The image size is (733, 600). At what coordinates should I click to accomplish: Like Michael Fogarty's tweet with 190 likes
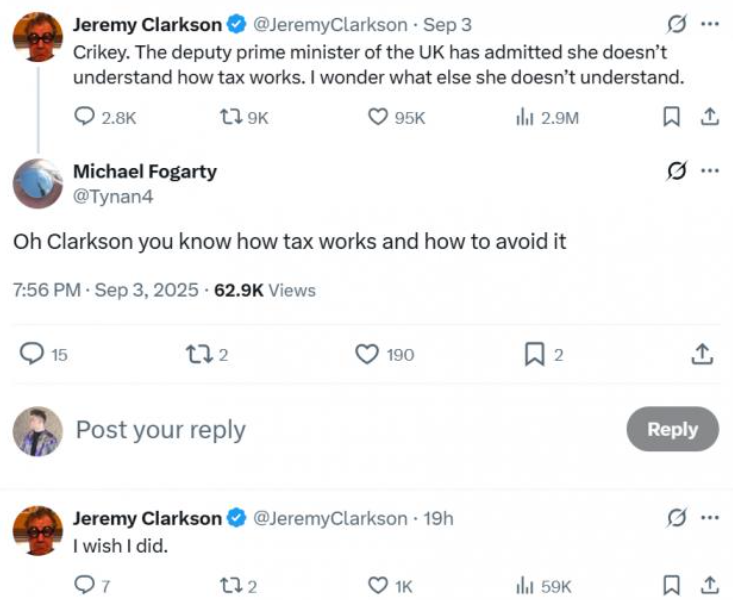(x=369, y=354)
